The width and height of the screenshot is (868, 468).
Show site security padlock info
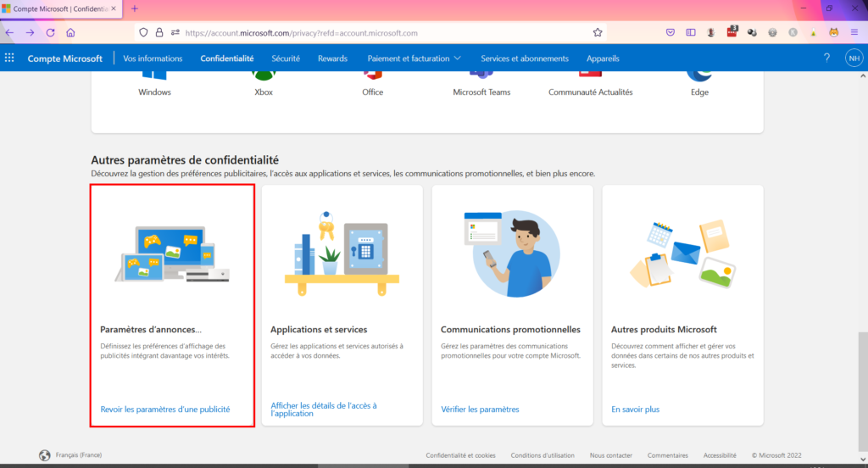pos(159,33)
